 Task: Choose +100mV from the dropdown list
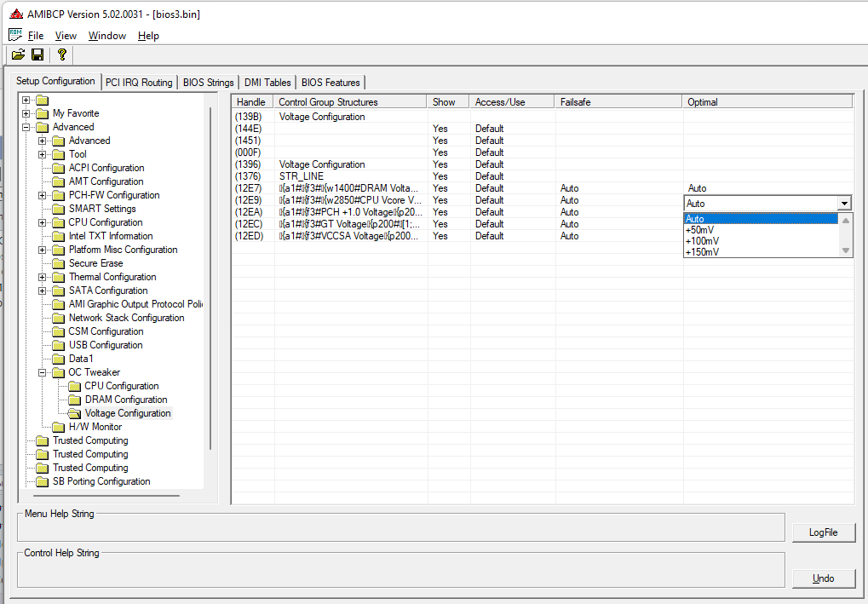click(762, 241)
